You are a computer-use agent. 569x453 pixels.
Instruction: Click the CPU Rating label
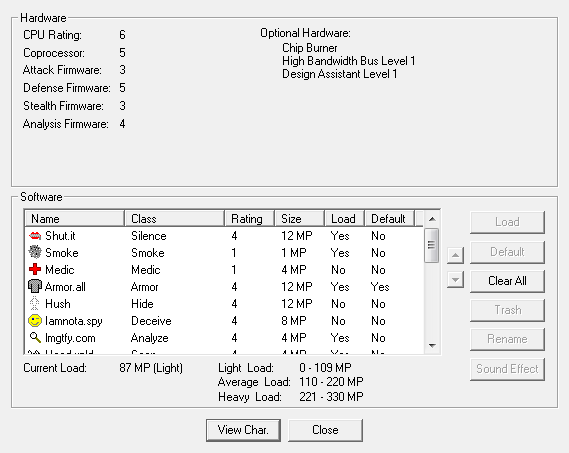(x=52, y=35)
